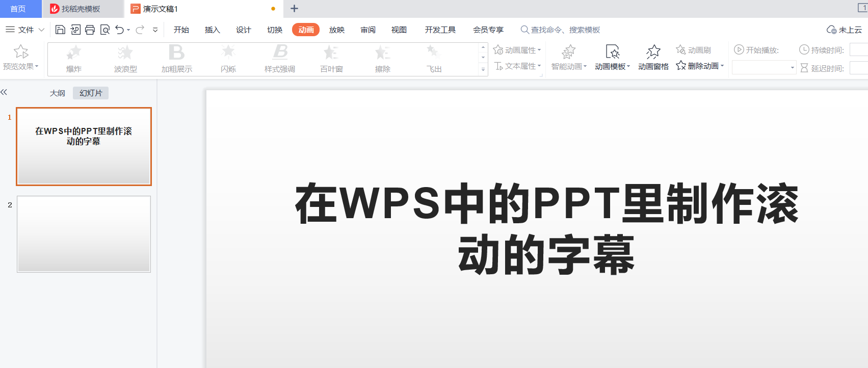868x368 pixels.
Task: Select the blank slide 2 thumbnail
Action: (84, 234)
